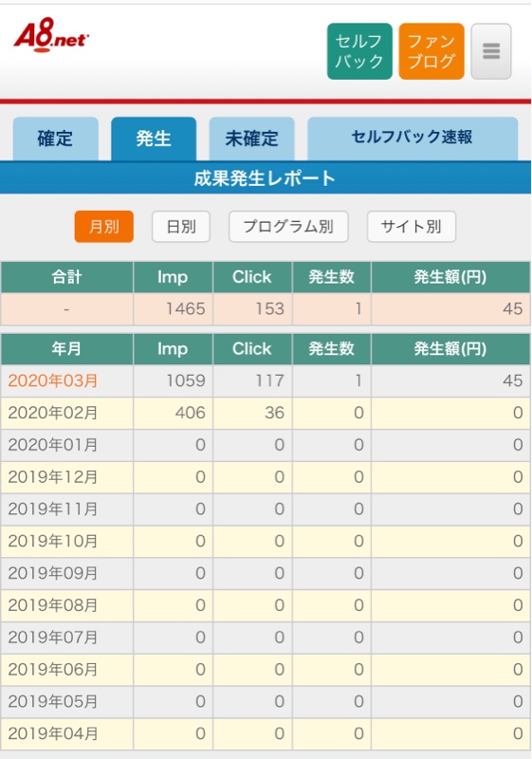
Task: Click the 発生額(円) header in monthly table
Action: point(450,348)
